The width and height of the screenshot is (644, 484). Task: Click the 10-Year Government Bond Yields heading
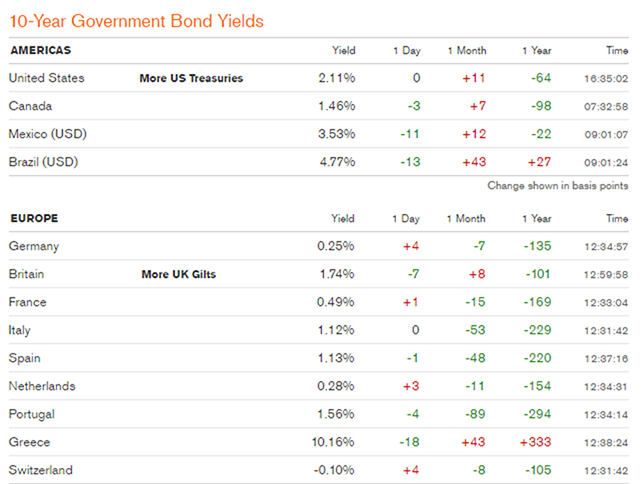pos(137,20)
